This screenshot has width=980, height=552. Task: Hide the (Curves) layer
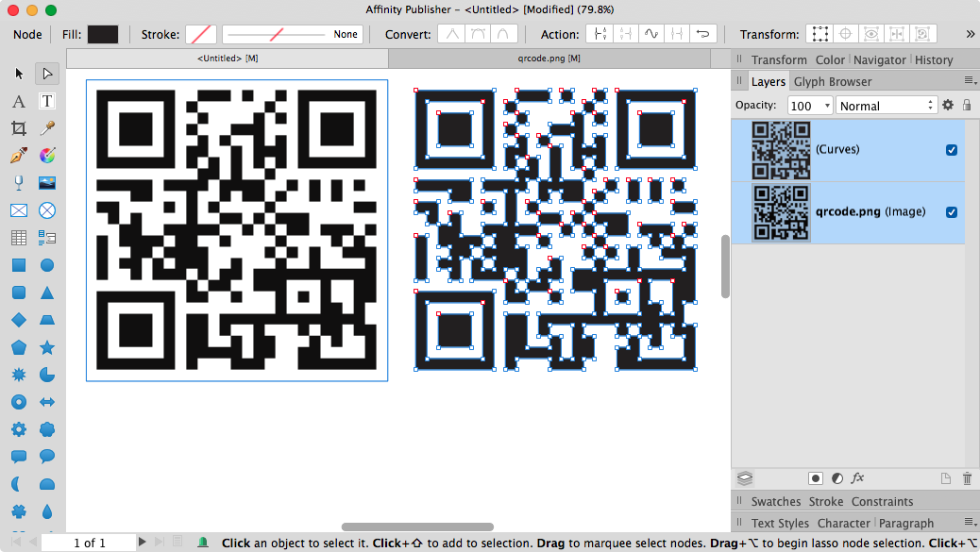[x=951, y=149]
